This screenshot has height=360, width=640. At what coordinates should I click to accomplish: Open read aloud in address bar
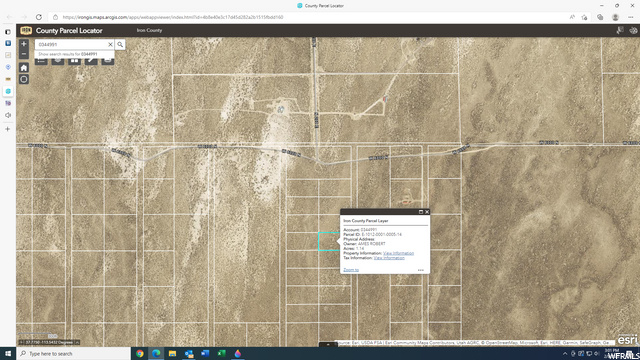[x=572, y=17]
